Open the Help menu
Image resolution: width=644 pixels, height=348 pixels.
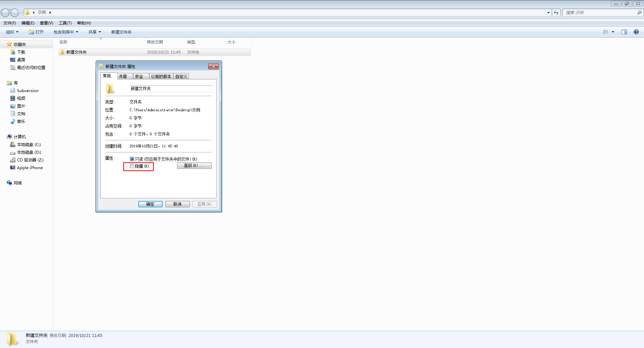84,23
